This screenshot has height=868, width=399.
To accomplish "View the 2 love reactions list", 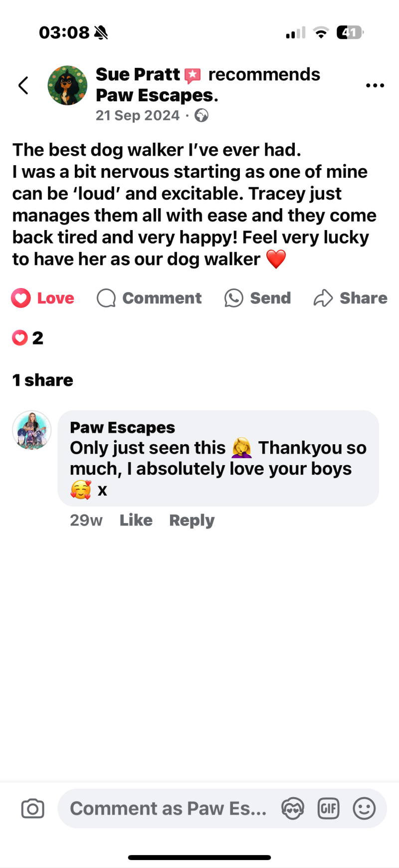I will [x=27, y=338].
